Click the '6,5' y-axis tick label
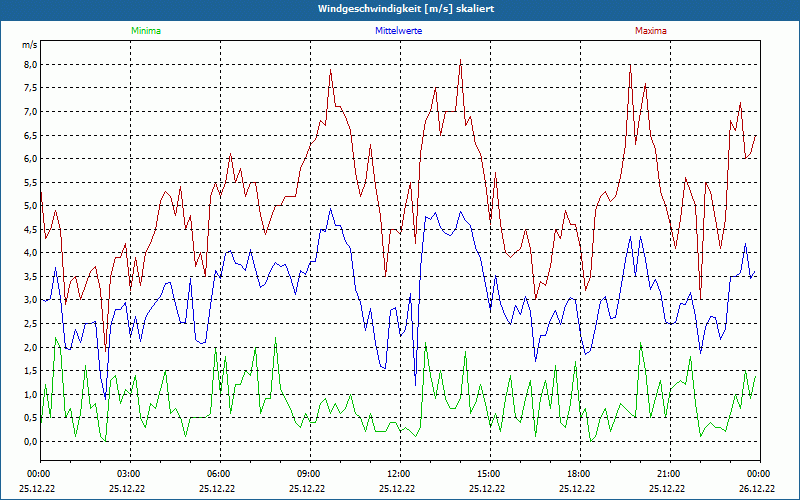The height and width of the screenshot is (500, 800). click(x=31, y=135)
